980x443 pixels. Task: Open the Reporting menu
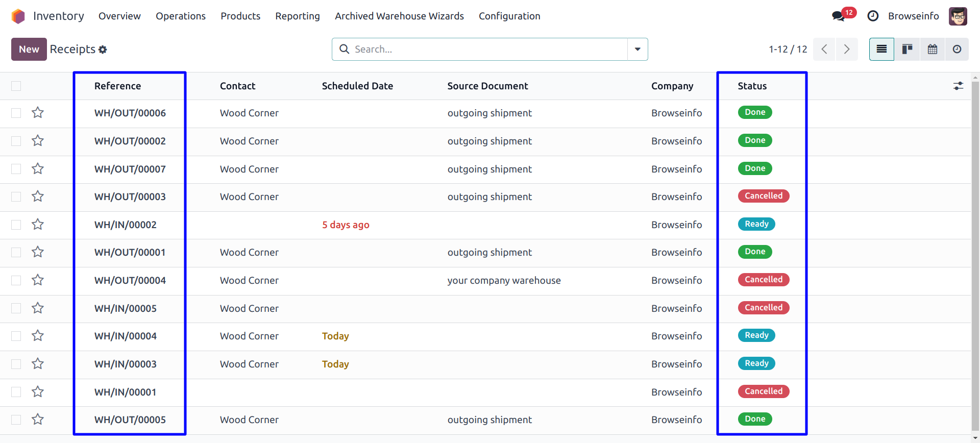click(297, 16)
